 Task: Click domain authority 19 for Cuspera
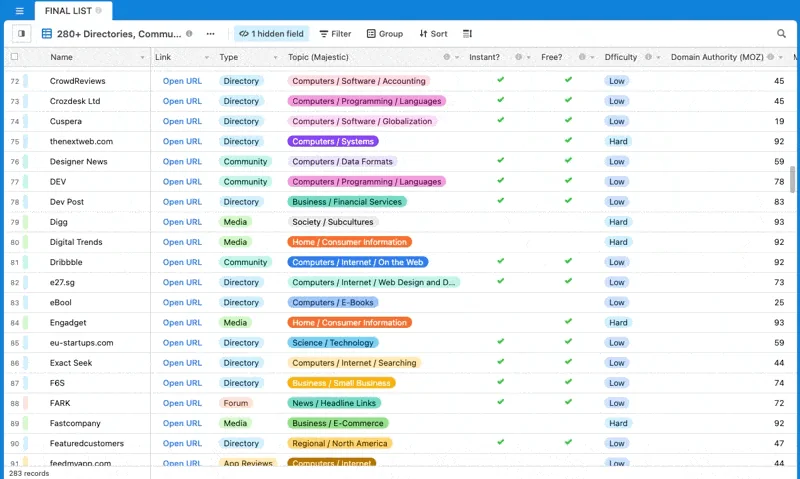pos(779,121)
